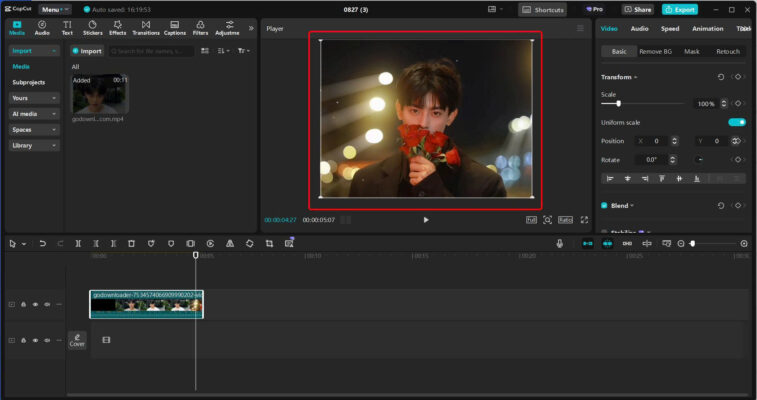Open the Player panel hamburger menu
Image resolution: width=757 pixels, height=400 pixels.
[x=580, y=28]
